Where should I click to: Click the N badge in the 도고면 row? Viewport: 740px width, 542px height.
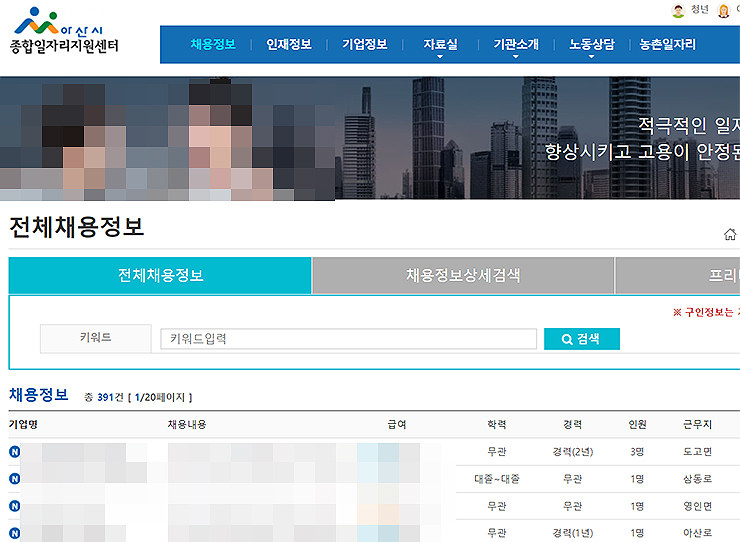[15, 452]
